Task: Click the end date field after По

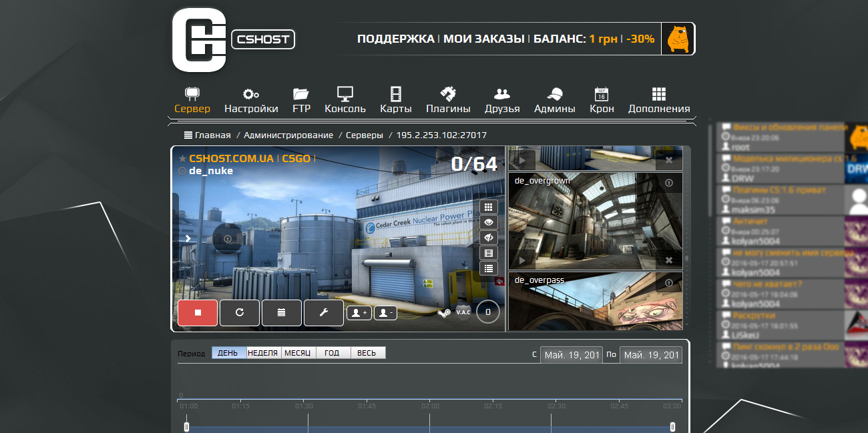Action: coord(650,355)
